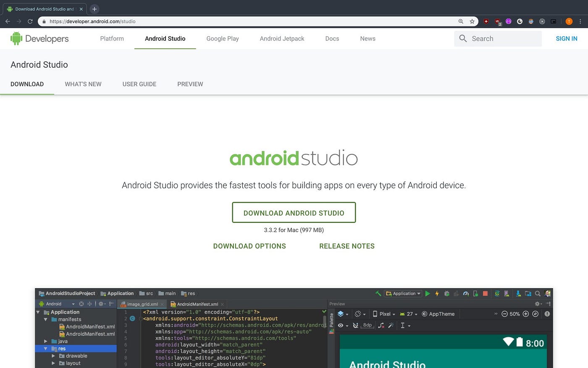Open the AppTheme theme selector
This screenshot has height=368, width=588.
438,314
